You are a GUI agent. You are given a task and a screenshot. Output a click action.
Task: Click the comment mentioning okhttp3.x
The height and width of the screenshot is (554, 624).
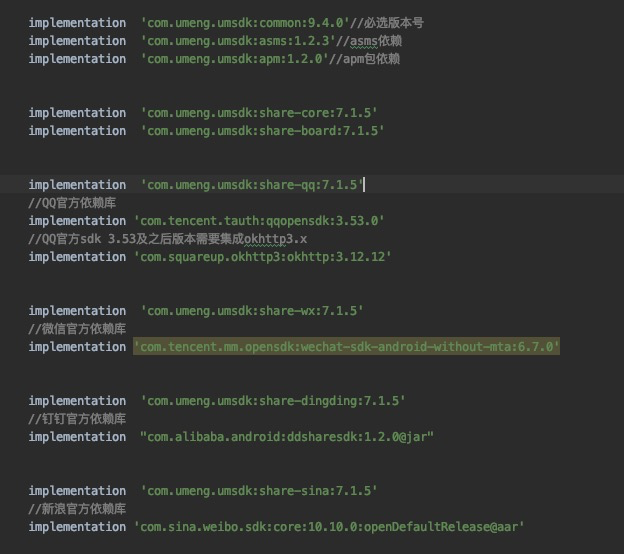[168, 239]
